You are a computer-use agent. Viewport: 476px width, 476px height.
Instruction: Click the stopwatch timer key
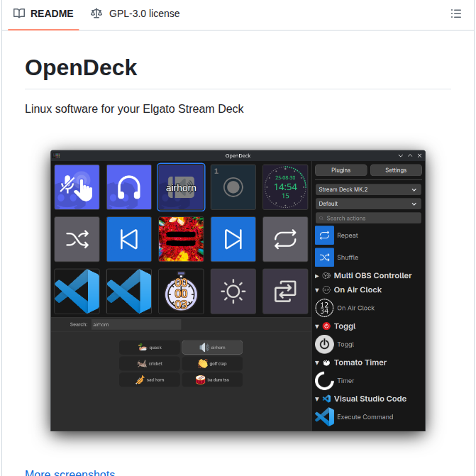pos(181,291)
